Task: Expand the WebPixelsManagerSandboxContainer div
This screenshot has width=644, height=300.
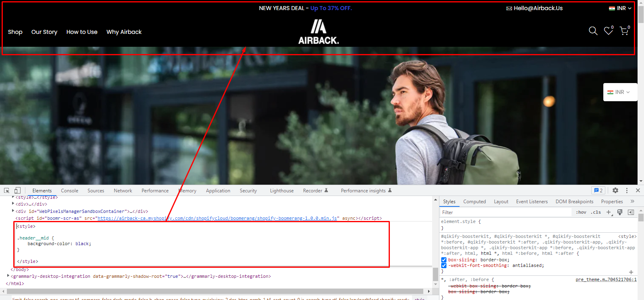Action: [x=13, y=211]
